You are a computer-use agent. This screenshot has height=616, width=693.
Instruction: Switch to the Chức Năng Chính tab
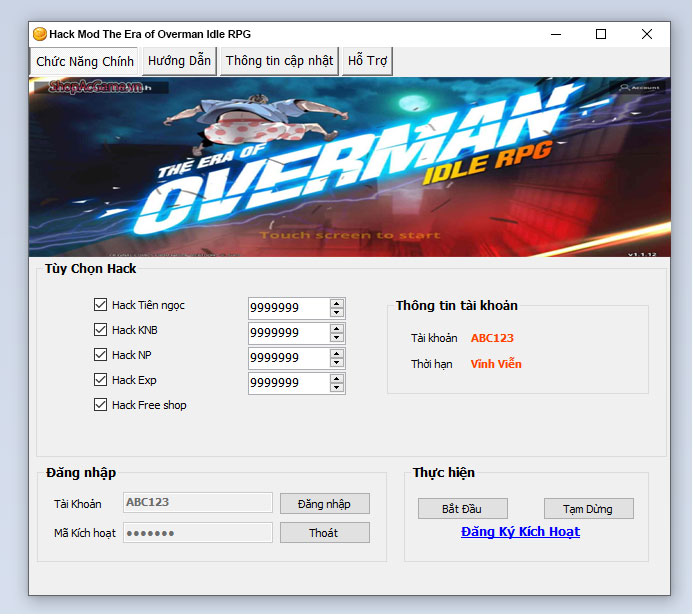(x=84, y=61)
